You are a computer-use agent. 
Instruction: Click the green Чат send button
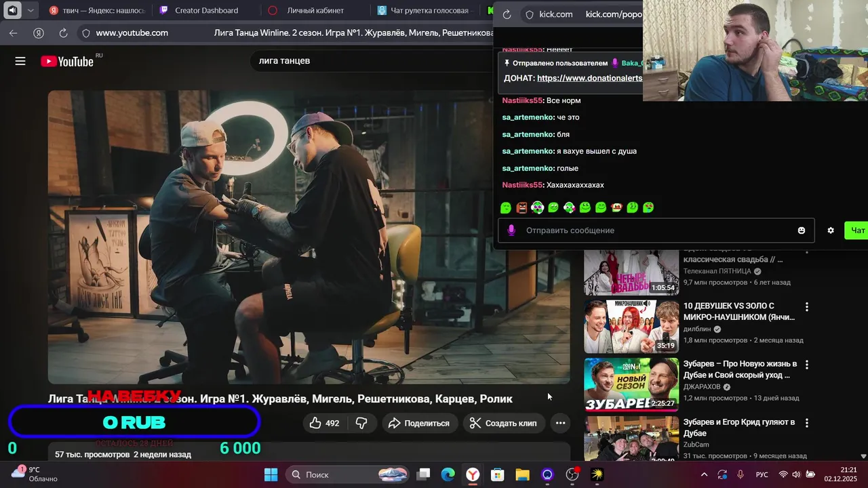pos(856,230)
